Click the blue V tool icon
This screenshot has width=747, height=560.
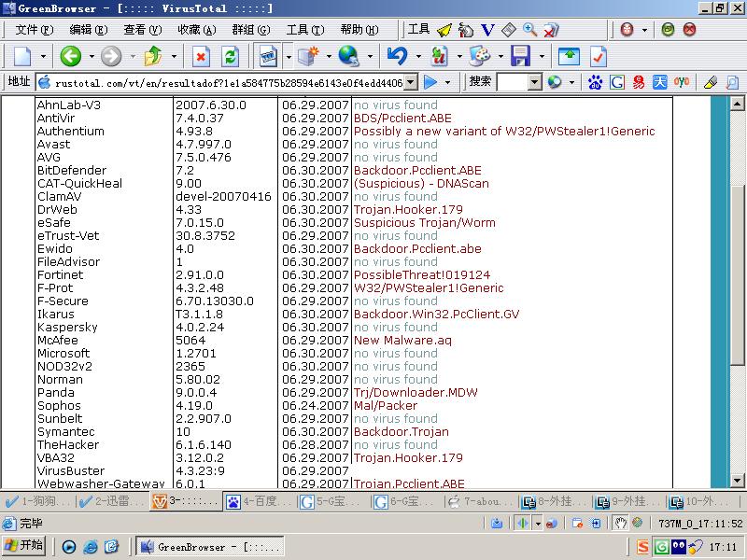487,30
